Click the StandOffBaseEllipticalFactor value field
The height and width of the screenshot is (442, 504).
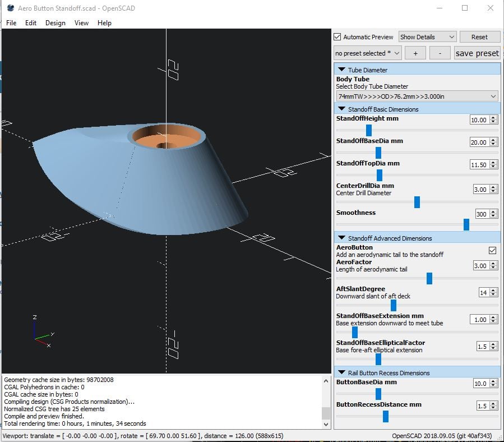coord(483,347)
